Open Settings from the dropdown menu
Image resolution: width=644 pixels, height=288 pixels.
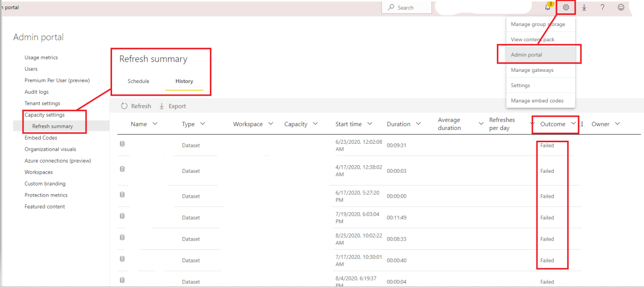pyautogui.click(x=541, y=85)
